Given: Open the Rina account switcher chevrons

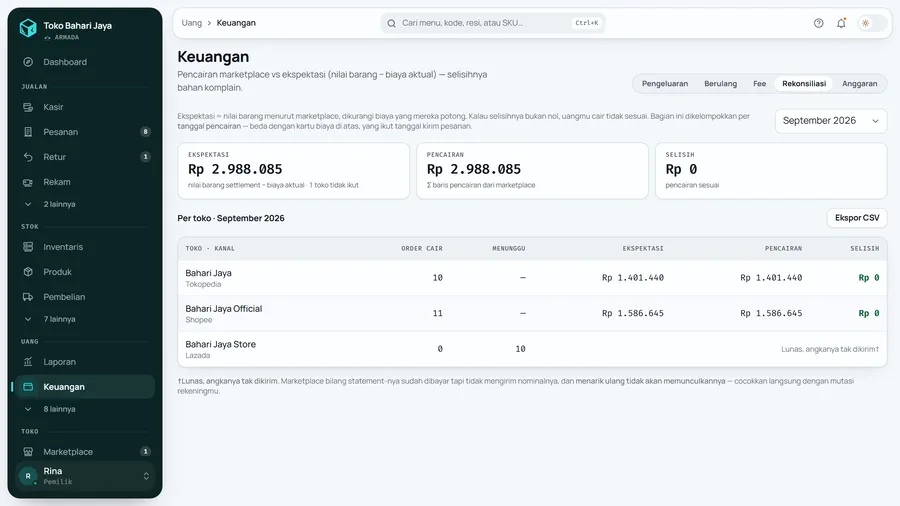Looking at the screenshot, I should pyautogui.click(x=146, y=476).
